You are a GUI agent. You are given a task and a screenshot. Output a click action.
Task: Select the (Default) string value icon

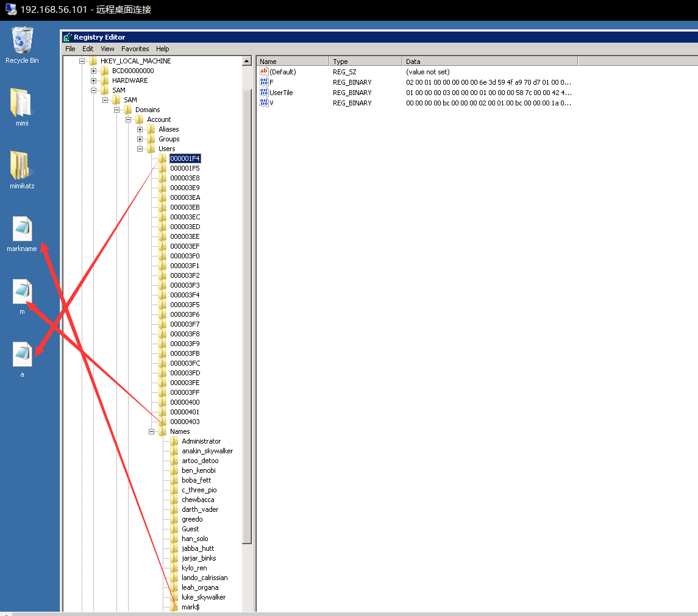tap(263, 72)
